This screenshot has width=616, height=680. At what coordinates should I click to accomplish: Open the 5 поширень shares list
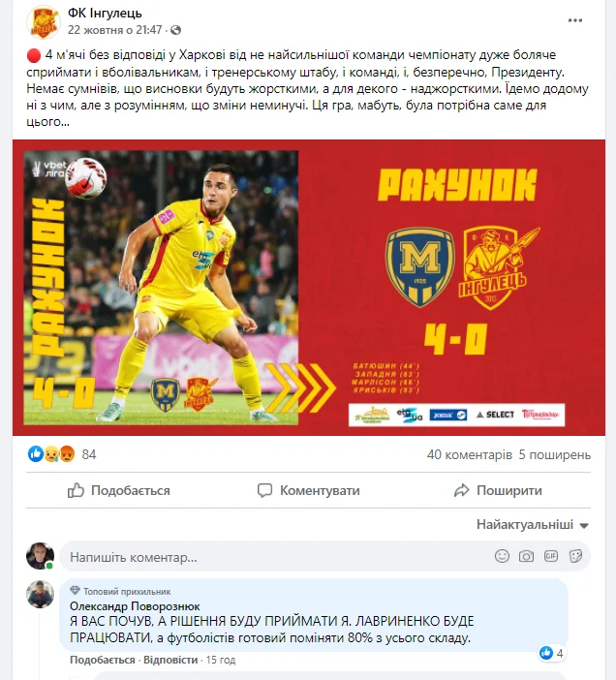(x=554, y=454)
